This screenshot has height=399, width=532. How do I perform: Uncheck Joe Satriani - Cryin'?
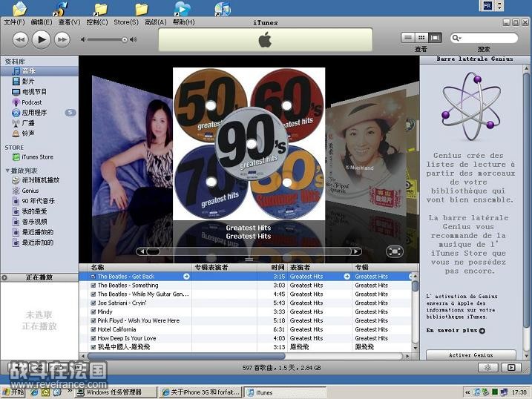pos(93,303)
